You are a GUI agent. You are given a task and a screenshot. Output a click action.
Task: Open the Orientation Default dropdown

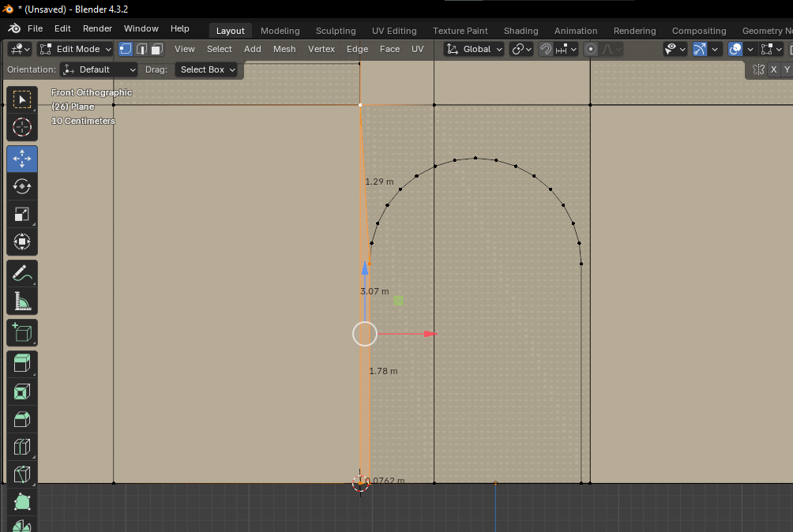tap(99, 69)
